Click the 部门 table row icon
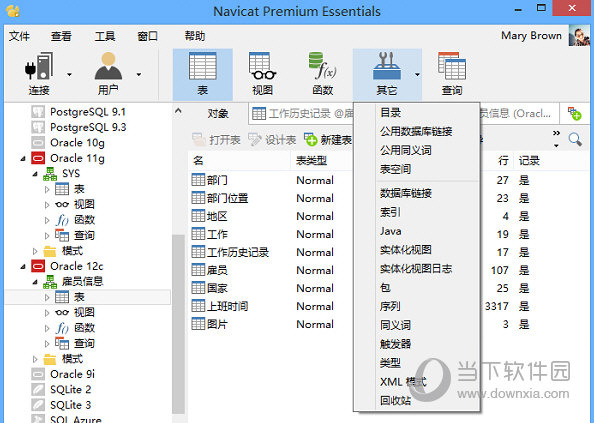This screenshot has height=423, width=594. 198,180
